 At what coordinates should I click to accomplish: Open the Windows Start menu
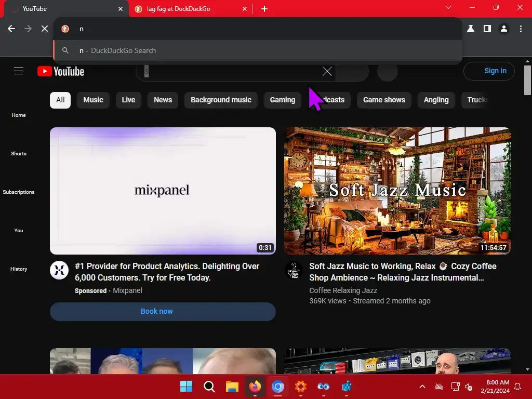click(x=186, y=387)
